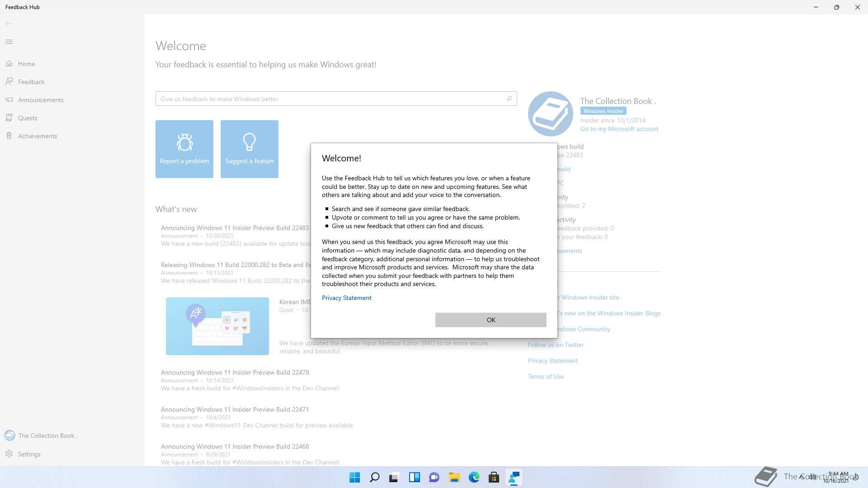Click the Quests icon in the sidebar
868x488 pixels.
[x=9, y=117]
